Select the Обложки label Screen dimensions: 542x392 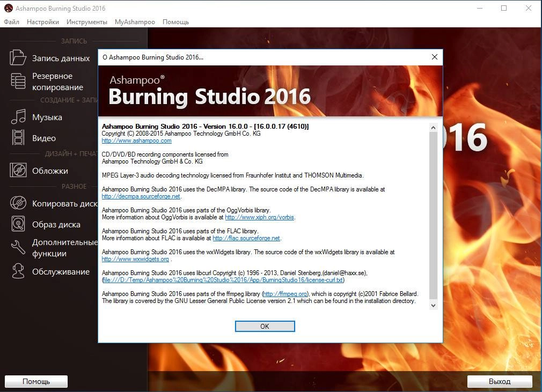point(50,171)
